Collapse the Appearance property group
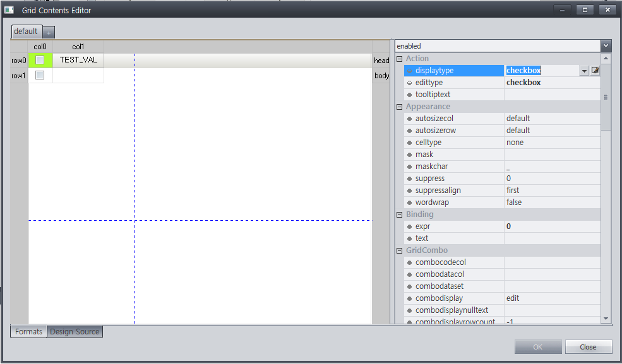 (x=400, y=107)
